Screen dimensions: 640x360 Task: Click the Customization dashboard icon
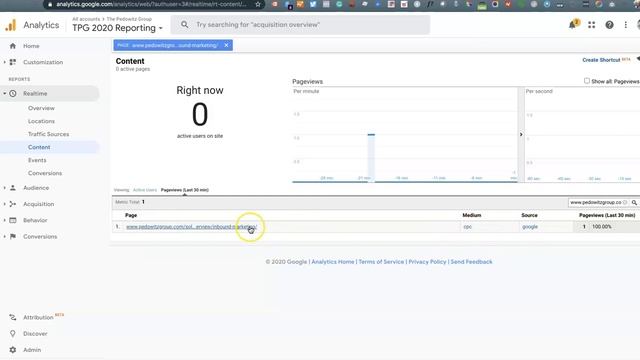click(13, 62)
